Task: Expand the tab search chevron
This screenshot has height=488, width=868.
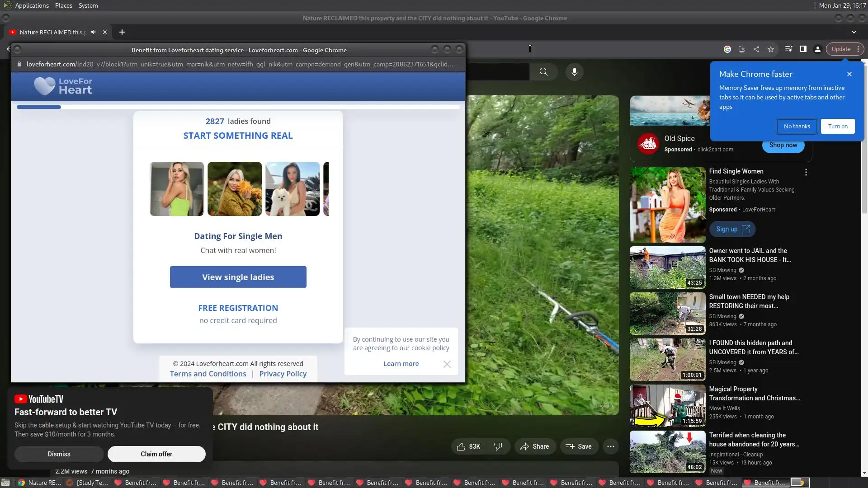Action: point(854,32)
